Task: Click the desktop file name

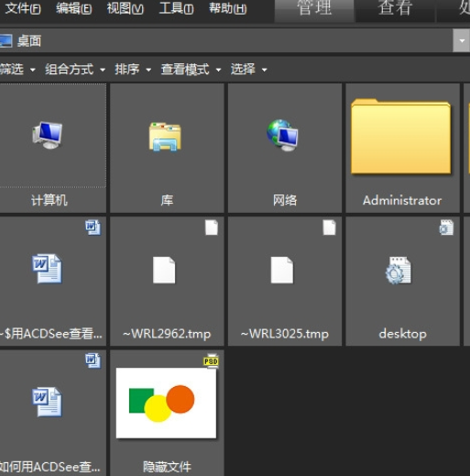Action: [402, 334]
